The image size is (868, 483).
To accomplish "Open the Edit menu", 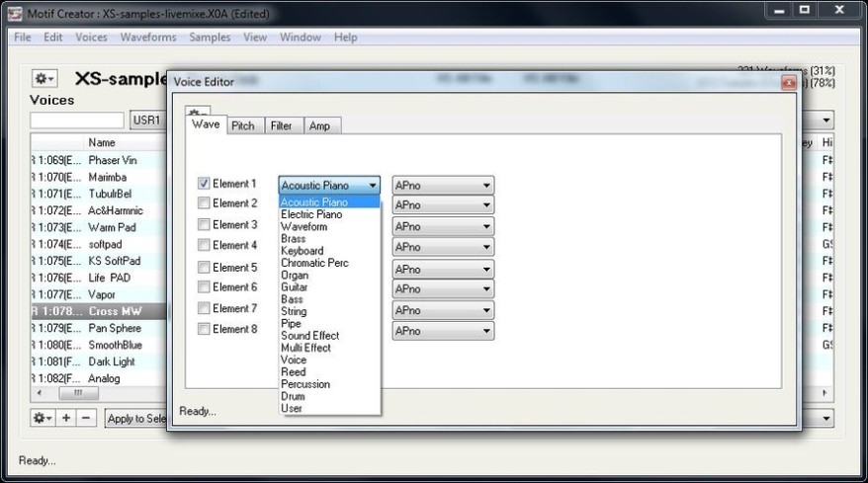I will pyautogui.click(x=53, y=38).
